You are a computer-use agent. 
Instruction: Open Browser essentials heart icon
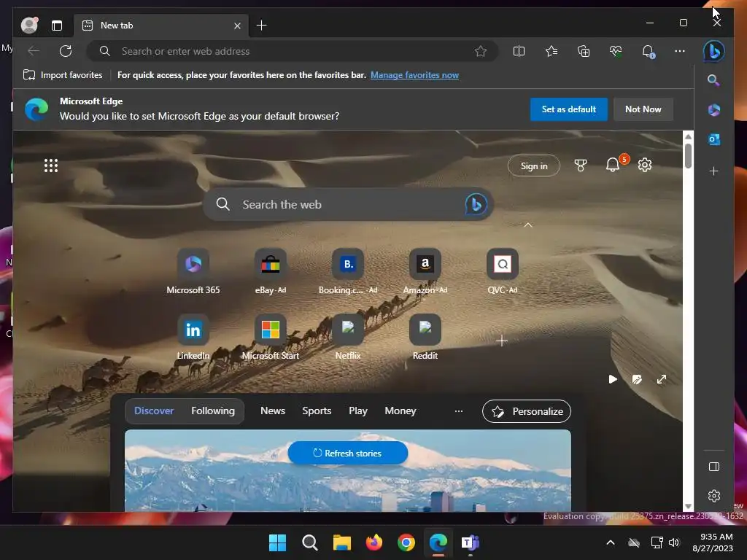(616, 51)
